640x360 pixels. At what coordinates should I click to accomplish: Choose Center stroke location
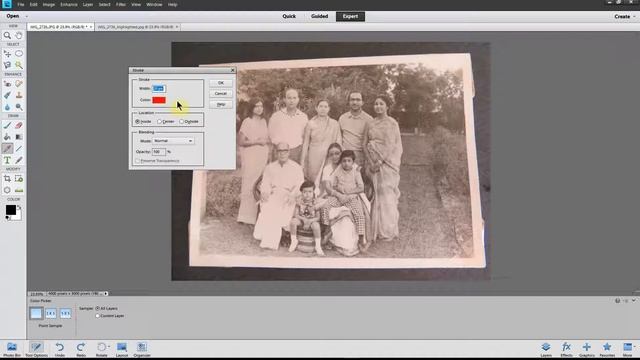(159, 122)
